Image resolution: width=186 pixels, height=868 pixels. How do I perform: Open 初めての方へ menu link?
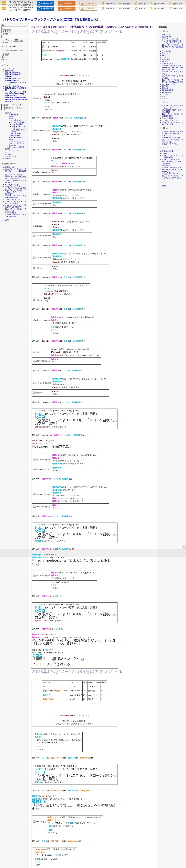tap(10, 71)
